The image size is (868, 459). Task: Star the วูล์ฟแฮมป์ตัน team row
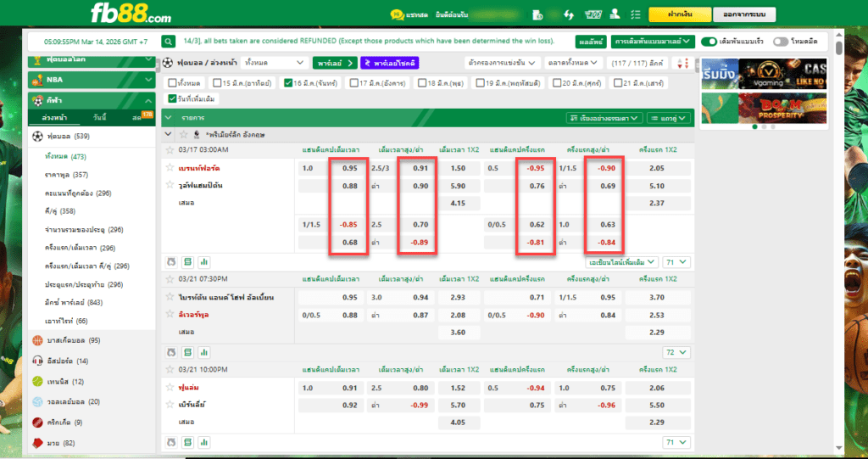[x=170, y=185]
